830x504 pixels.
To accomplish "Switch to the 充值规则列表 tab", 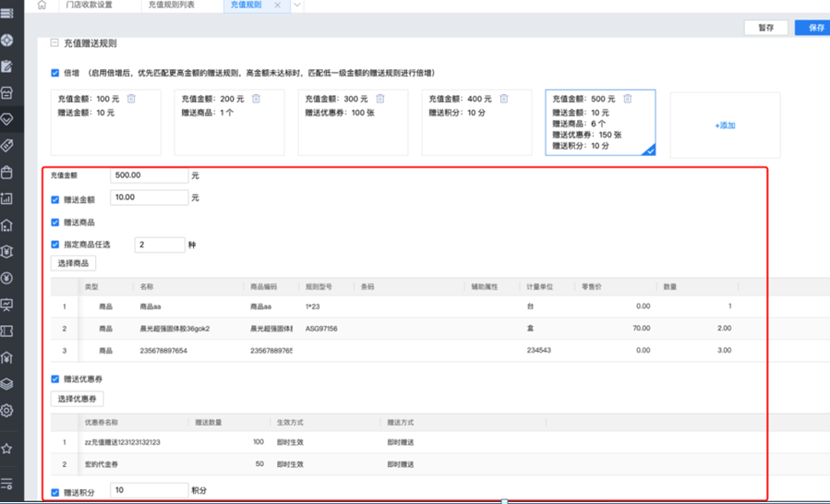I will [171, 6].
